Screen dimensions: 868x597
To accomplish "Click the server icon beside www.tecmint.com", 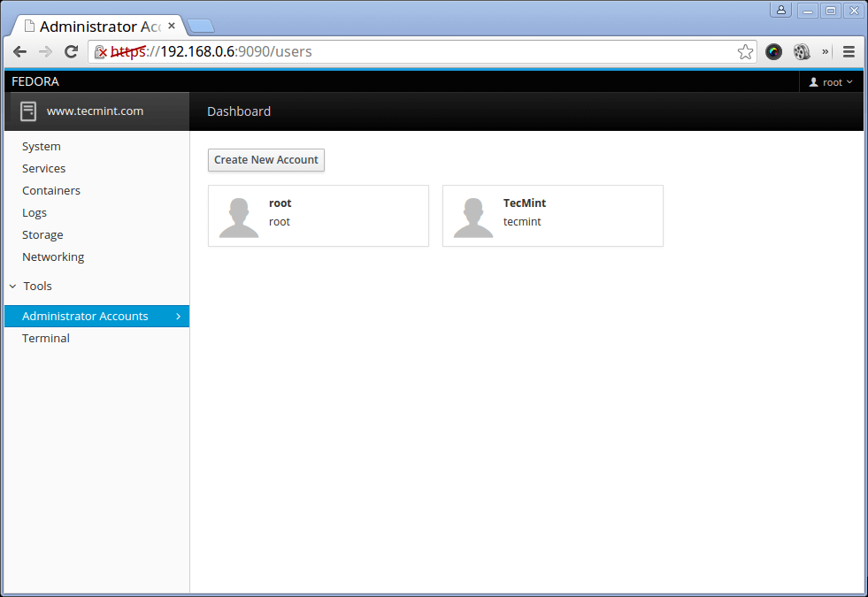I will (x=28, y=111).
